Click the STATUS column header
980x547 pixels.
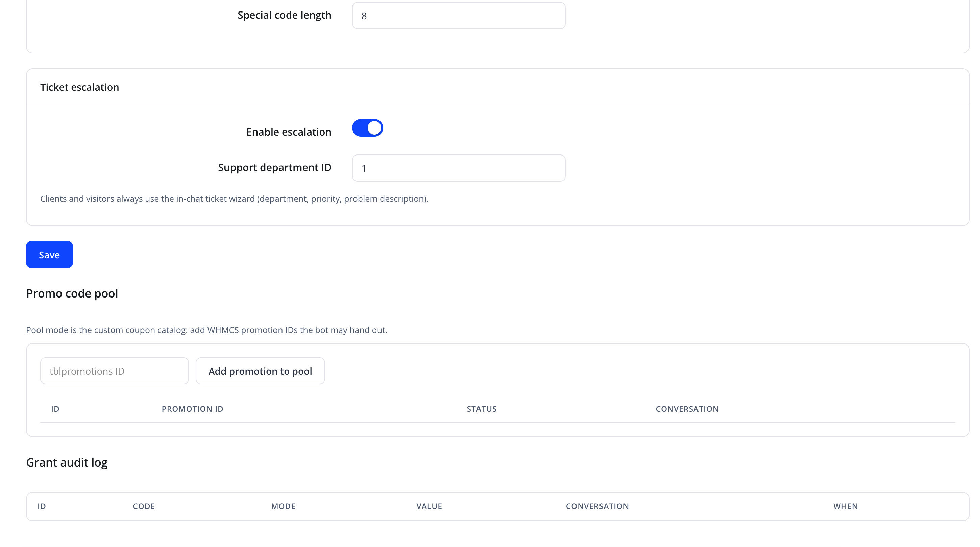[482, 409]
